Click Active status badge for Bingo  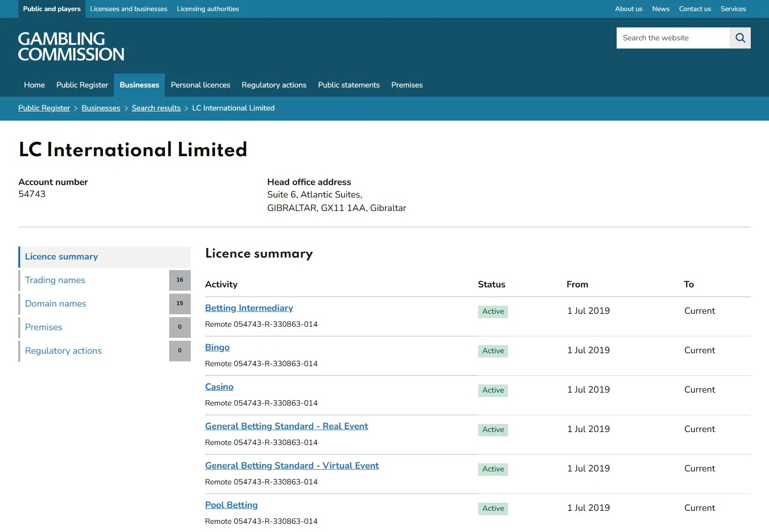click(493, 351)
